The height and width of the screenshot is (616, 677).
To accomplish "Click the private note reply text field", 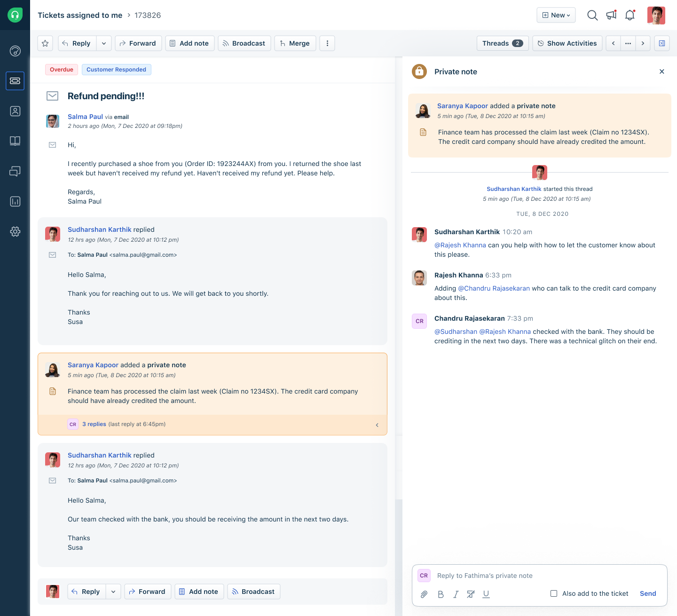I will coord(536,576).
